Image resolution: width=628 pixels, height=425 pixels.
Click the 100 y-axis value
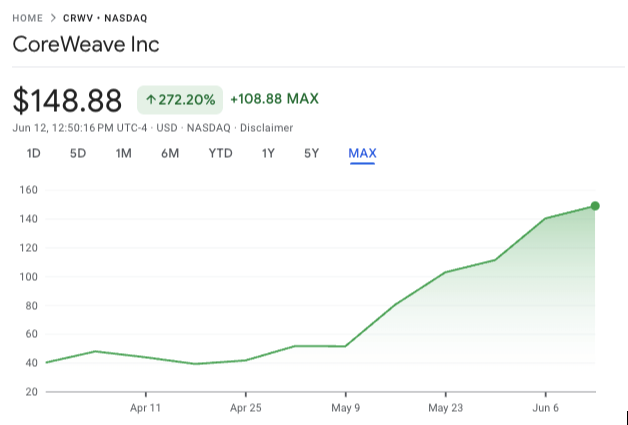[x=28, y=277]
